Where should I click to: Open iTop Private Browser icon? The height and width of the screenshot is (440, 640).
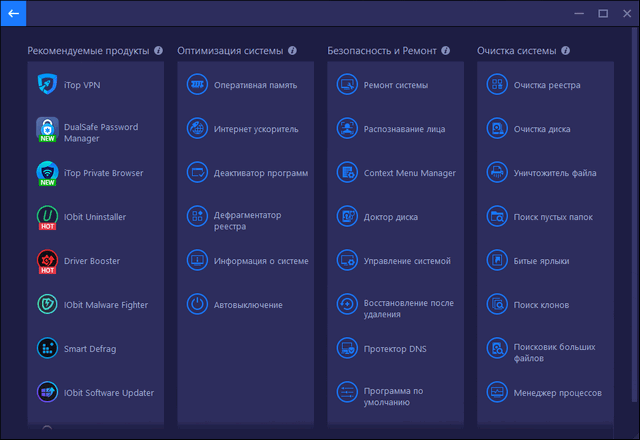pyautogui.click(x=47, y=173)
